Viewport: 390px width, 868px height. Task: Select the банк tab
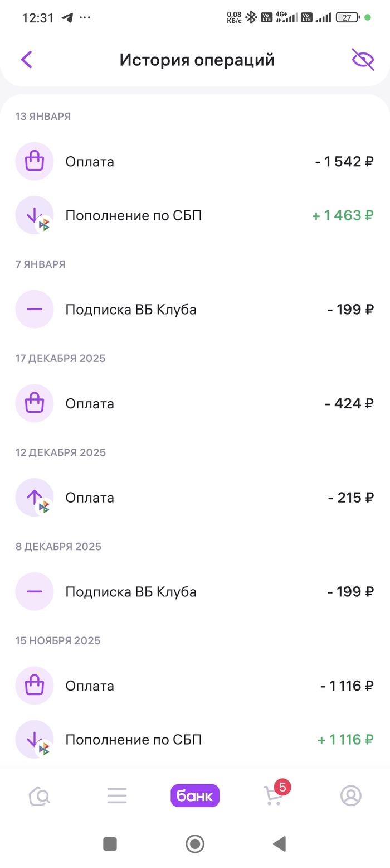coord(195,796)
